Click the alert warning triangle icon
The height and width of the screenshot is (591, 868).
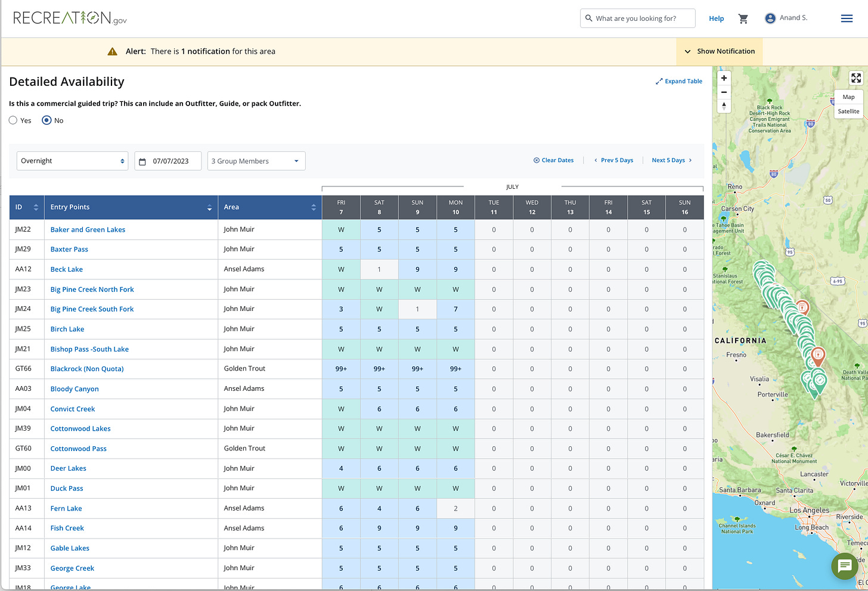[112, 51]
